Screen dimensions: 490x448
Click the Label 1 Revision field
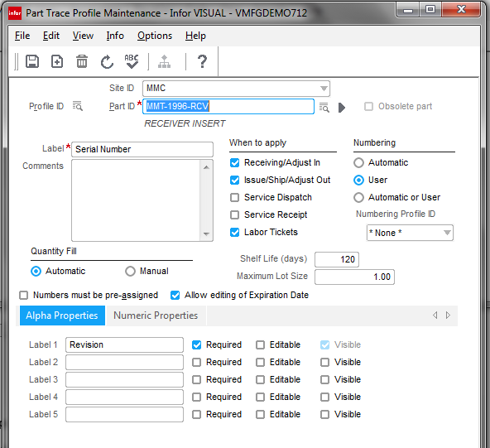pyautogui.click(x=124, y=344)
